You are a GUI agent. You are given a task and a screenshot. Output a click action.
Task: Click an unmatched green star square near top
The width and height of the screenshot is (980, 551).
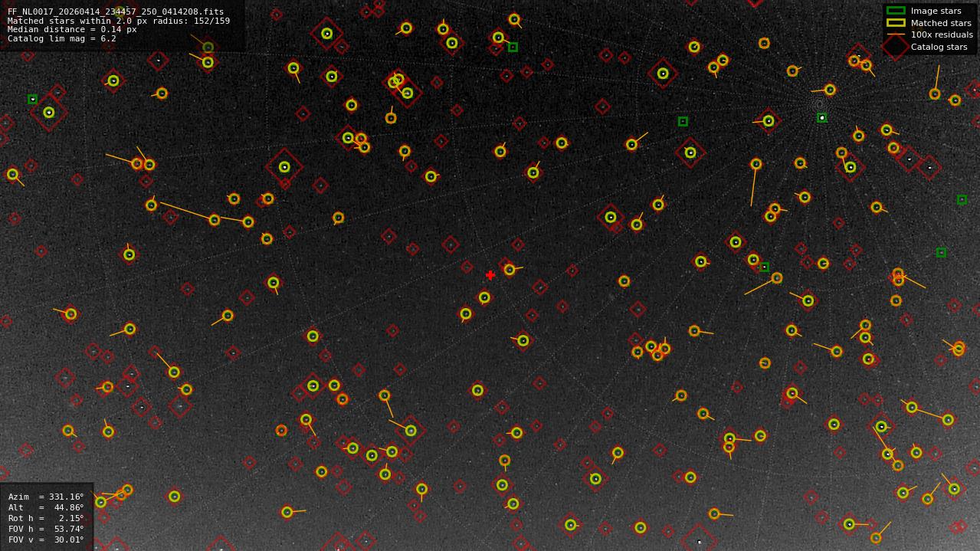coord(512,48)
